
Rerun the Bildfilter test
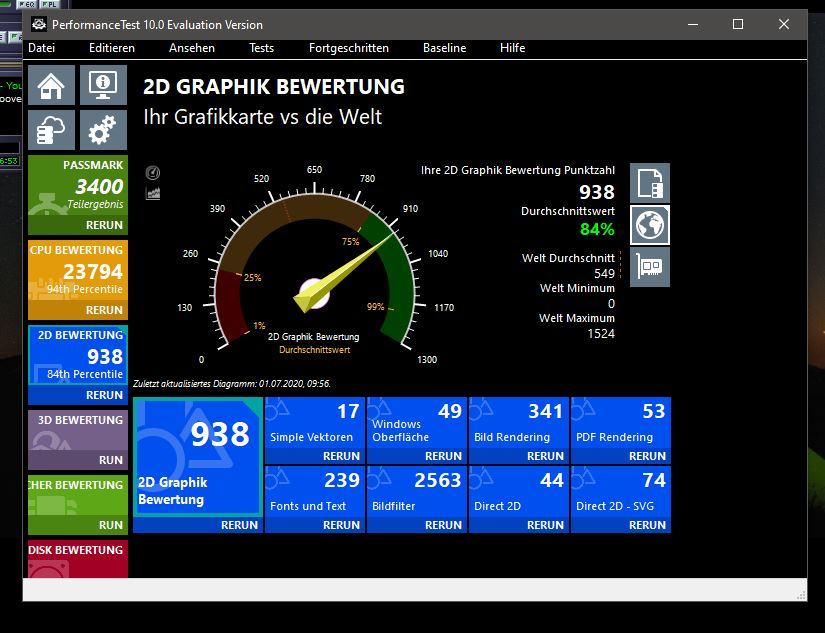tap(444, 525)
